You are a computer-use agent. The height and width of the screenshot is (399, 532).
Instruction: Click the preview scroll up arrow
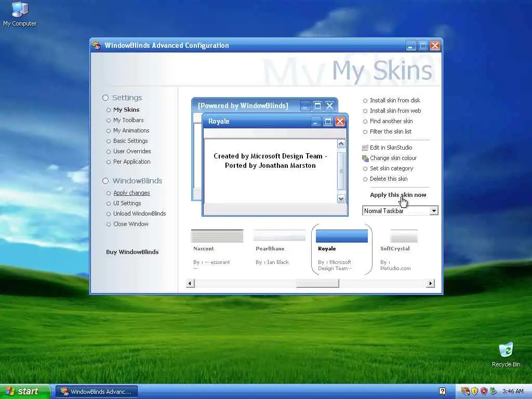coord(341,144)
